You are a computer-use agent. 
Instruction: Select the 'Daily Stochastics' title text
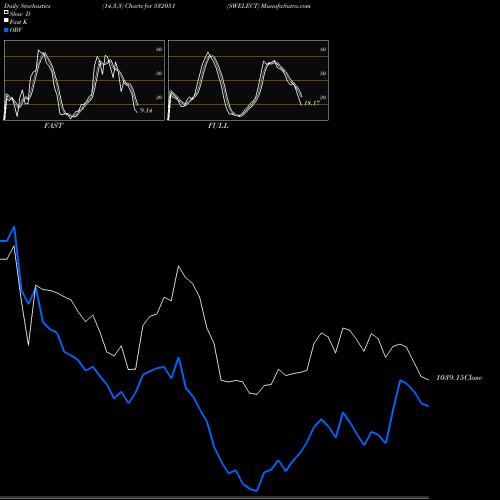(27, 6)
